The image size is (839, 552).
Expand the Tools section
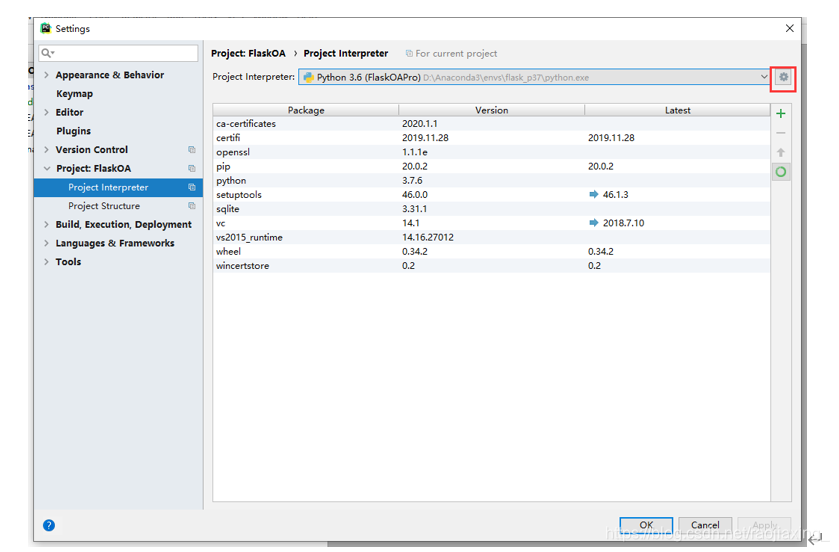[x=46, y=262]
